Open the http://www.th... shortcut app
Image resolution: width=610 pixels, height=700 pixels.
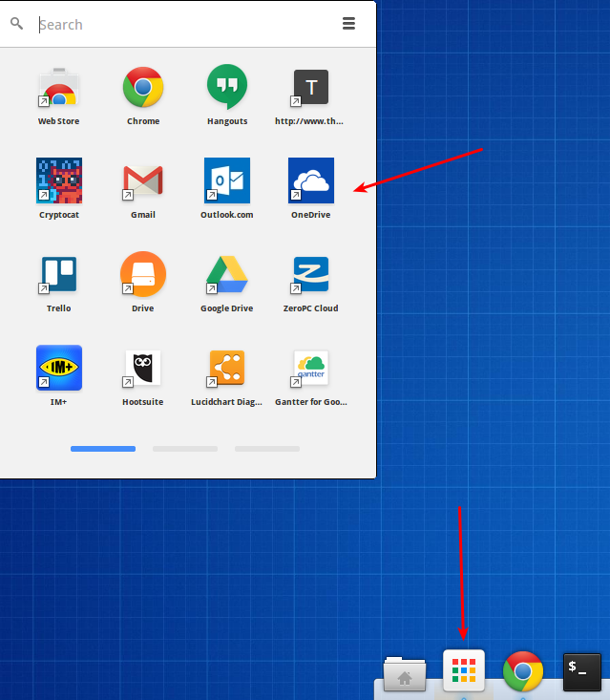point(311,87)
